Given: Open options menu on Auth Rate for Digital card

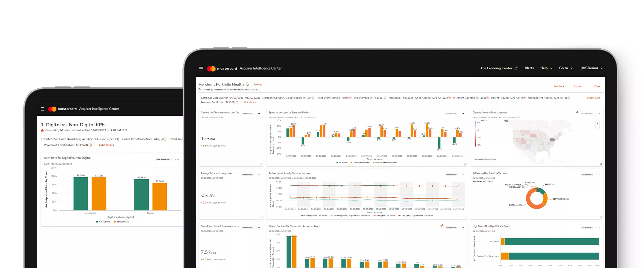Looking at the screenshot, I should pos(177,159).
